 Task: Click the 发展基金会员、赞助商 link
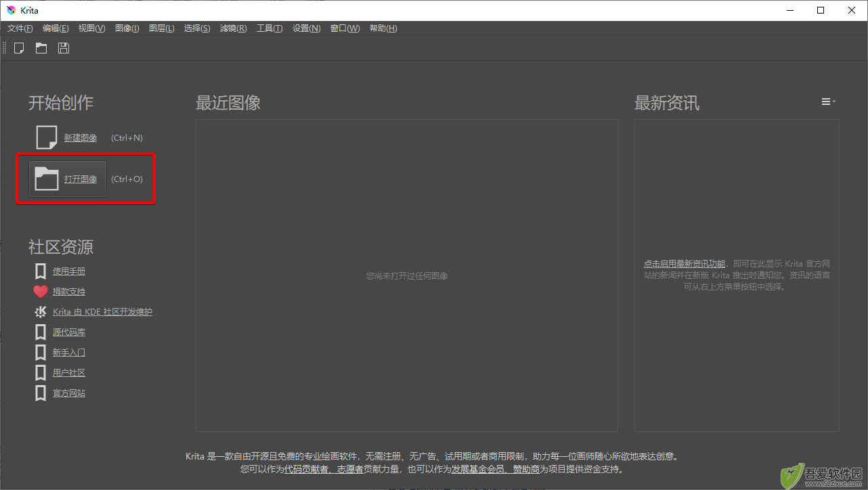496,469
